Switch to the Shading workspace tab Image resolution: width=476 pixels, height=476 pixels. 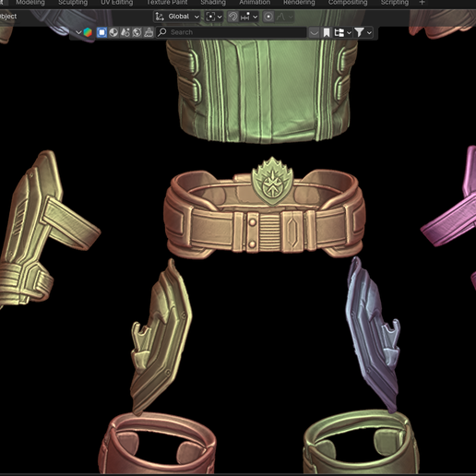click(213, 3)
